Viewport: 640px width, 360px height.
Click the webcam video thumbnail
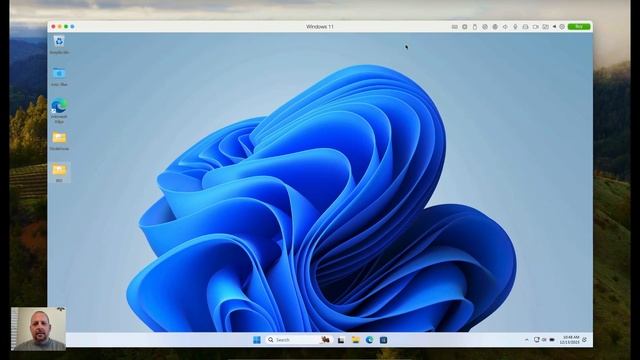point(38,329)
